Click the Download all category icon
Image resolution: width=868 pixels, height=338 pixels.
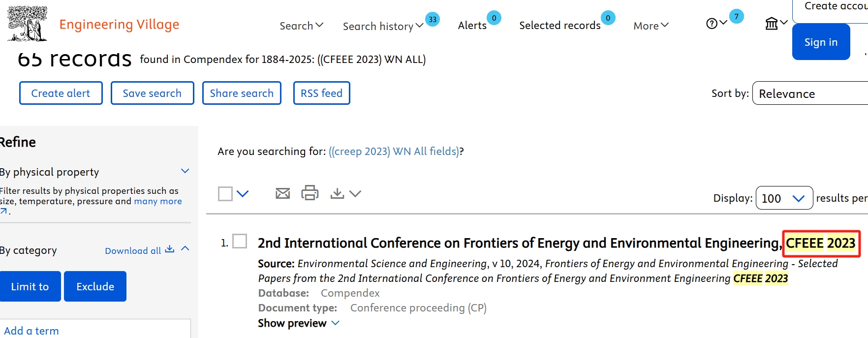tap(170, 249)
